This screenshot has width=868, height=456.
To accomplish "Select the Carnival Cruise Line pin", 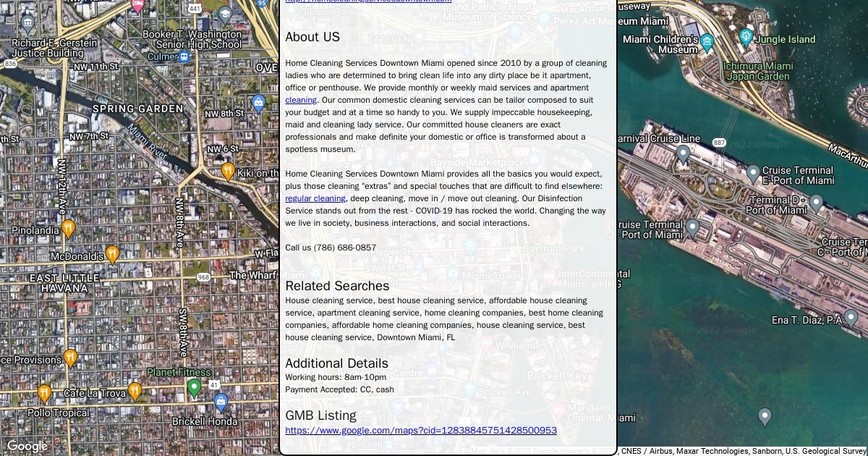I will (x=683, y=153).
